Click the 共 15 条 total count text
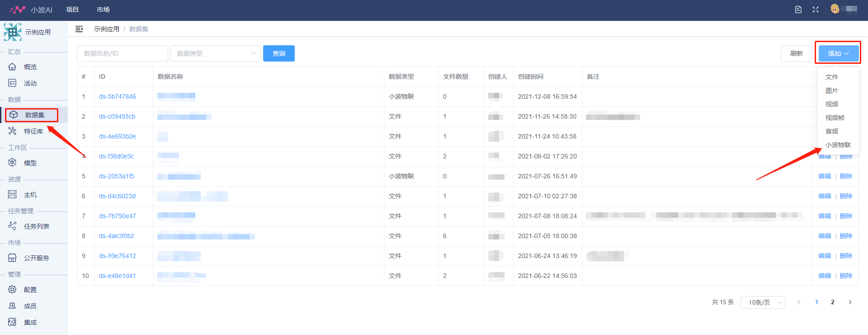868x335 pixels. [x=723, y=302]
